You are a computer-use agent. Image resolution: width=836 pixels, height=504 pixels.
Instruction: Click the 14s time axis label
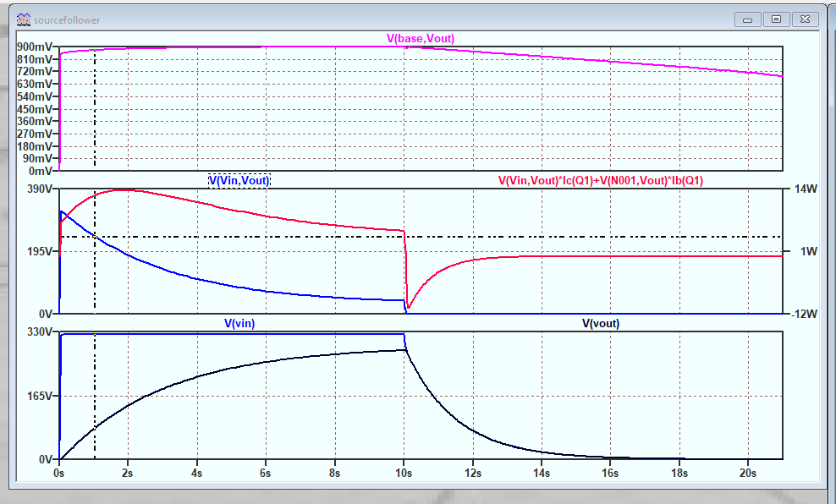[541, 473]
